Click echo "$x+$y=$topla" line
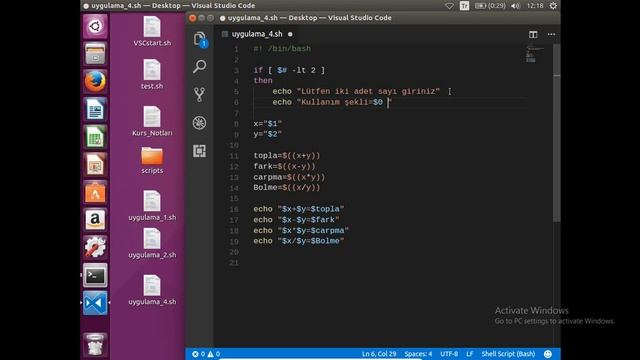Image resolution: width=640 pixels, height=360 pixels. click(299, 209)
